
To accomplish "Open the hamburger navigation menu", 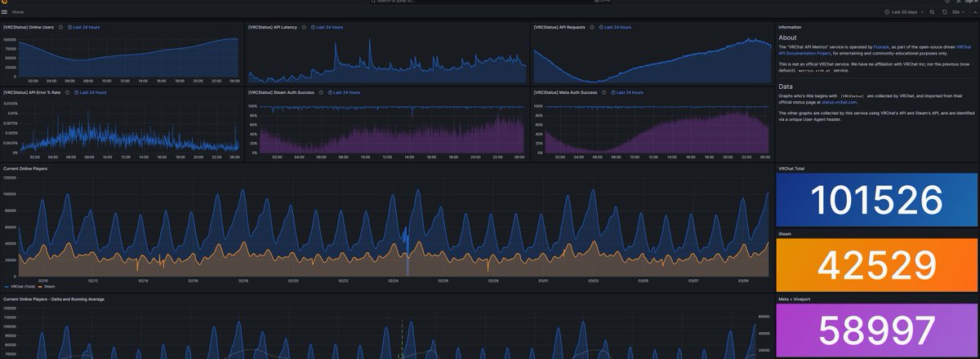I will tap(4, 12).
